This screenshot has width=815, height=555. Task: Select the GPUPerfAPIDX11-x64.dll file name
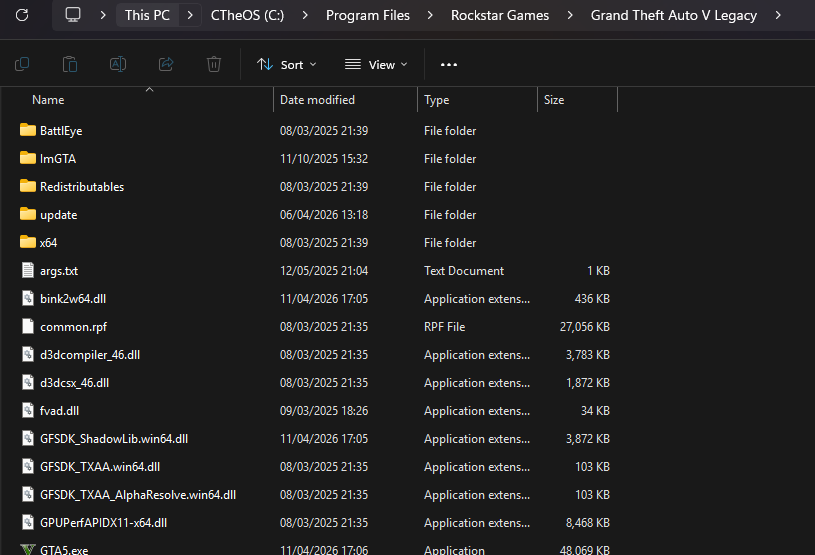tap(103, 523)
